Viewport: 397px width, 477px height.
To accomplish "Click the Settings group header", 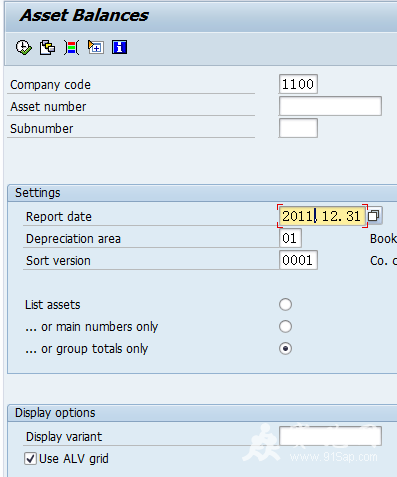I will click(x=202, y=193).
